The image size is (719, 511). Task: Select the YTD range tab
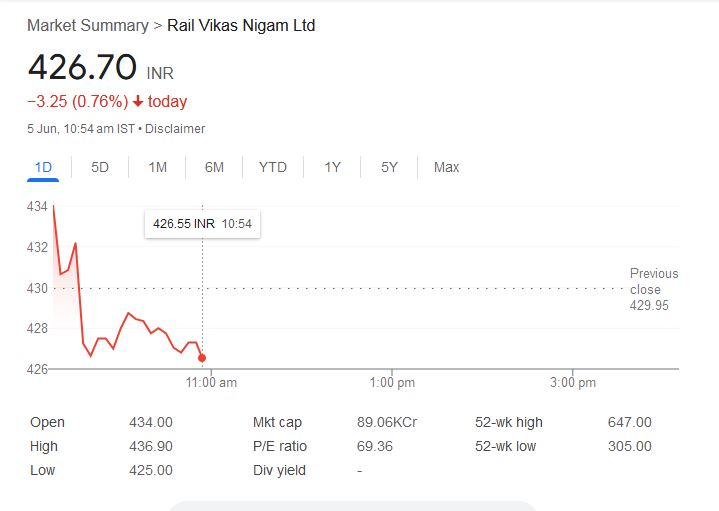click(x=272, y=167)
